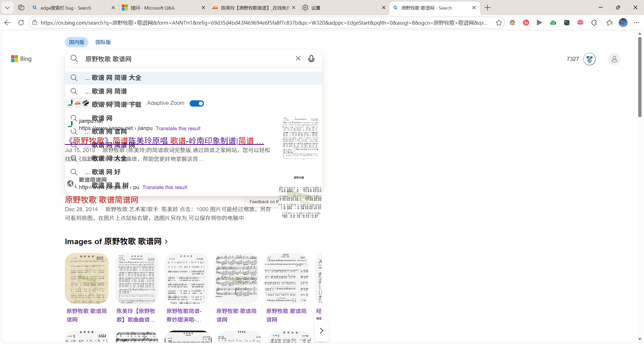This screenshot has width=644, height=344.
Task: Open 'Images of 原野牧歌 歌谱网' heading
Action: click(x=113, y=241)
